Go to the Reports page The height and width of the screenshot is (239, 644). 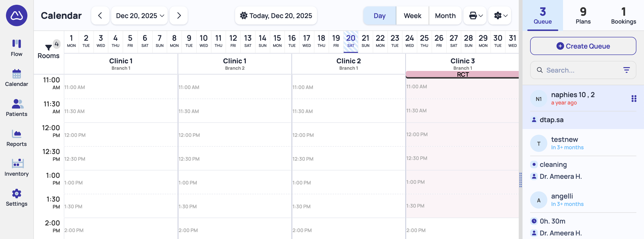coord(16,138)
